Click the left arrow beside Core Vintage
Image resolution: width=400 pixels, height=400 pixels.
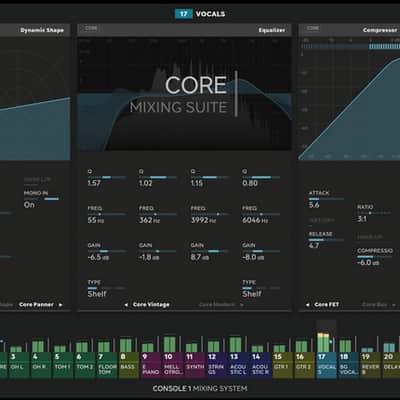126,305
